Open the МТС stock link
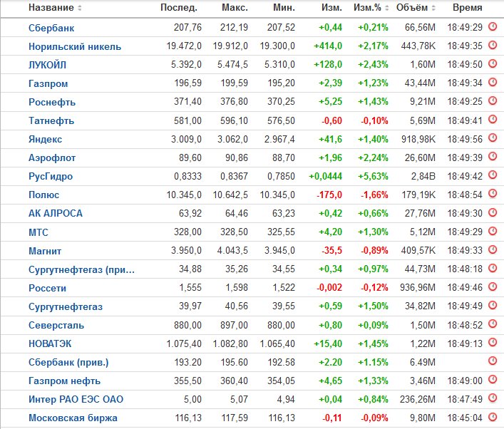The image size is (504, 429). pos(38,232)
